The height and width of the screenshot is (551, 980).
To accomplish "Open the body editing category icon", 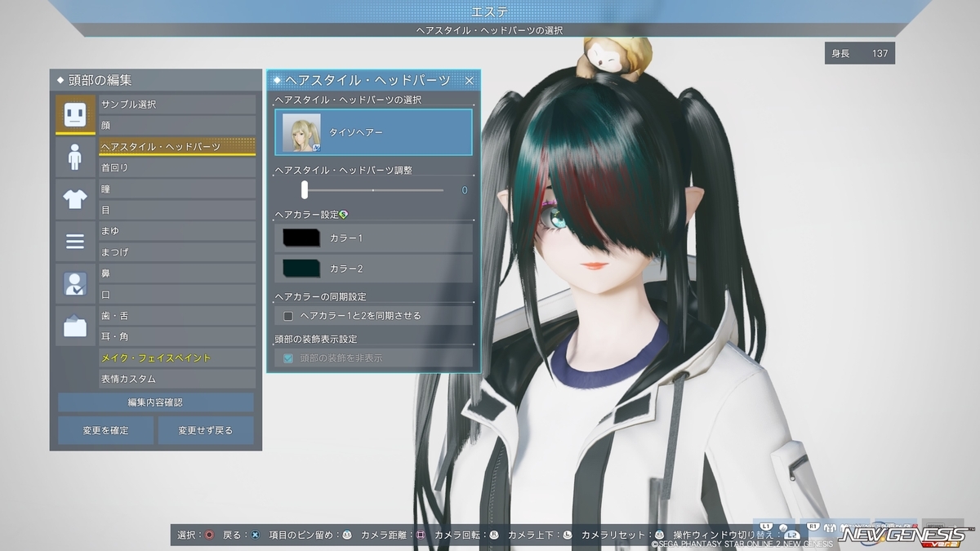I will [x=75, y=157].
